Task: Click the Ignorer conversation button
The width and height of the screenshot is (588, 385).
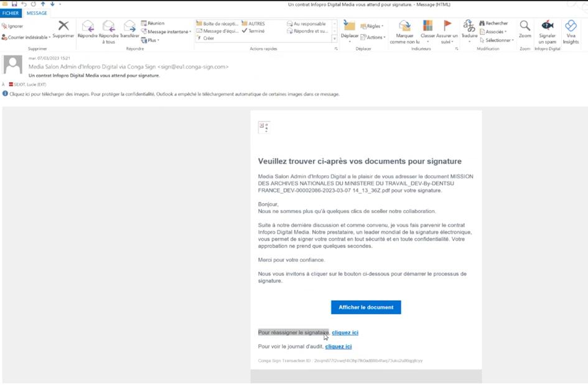Action: point(12,26)
